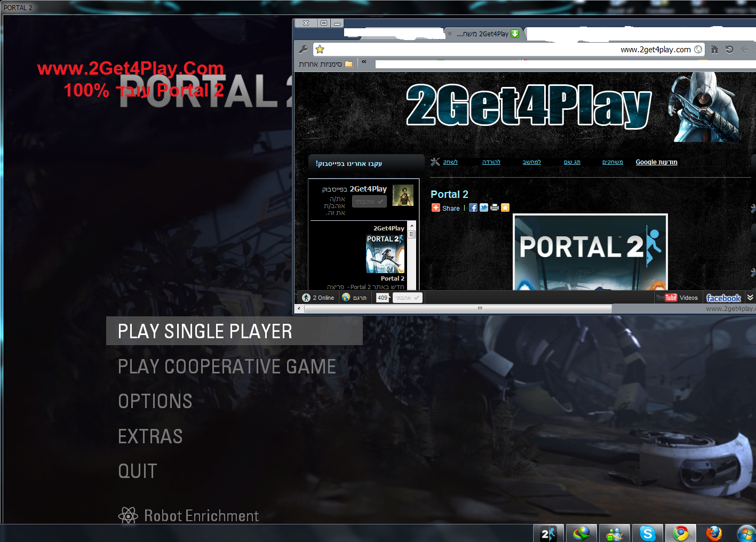Quit the Portal 2 game
The image size is (756, 542).
(x=137, y=471)
